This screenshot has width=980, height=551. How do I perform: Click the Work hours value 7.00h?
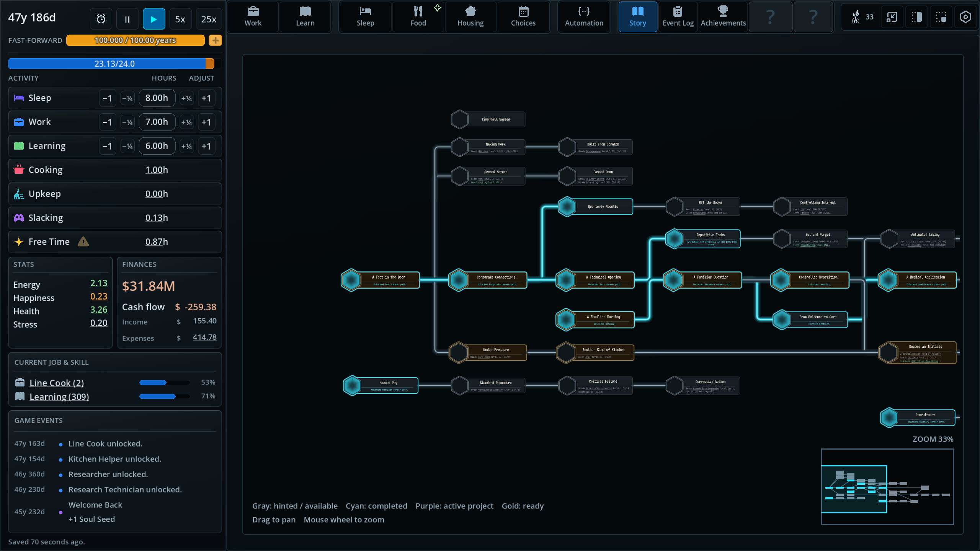[x=157, y=122]
